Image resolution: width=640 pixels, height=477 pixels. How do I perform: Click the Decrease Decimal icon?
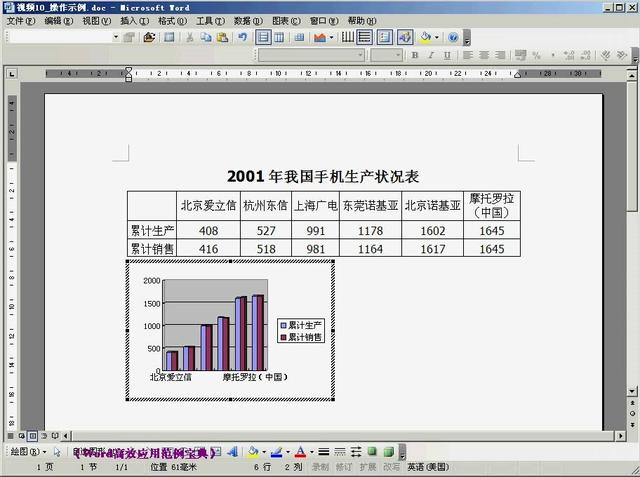pos(585,55)
